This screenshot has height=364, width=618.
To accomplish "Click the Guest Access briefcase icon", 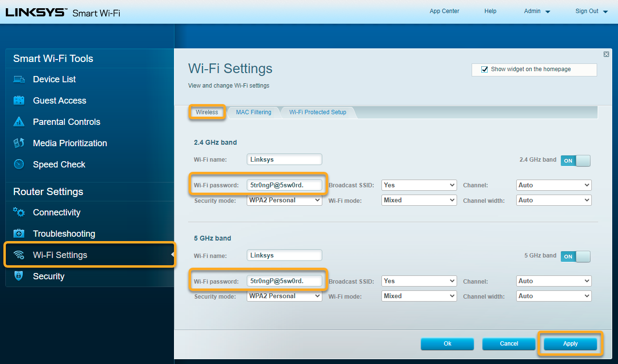I will point(19,101).
